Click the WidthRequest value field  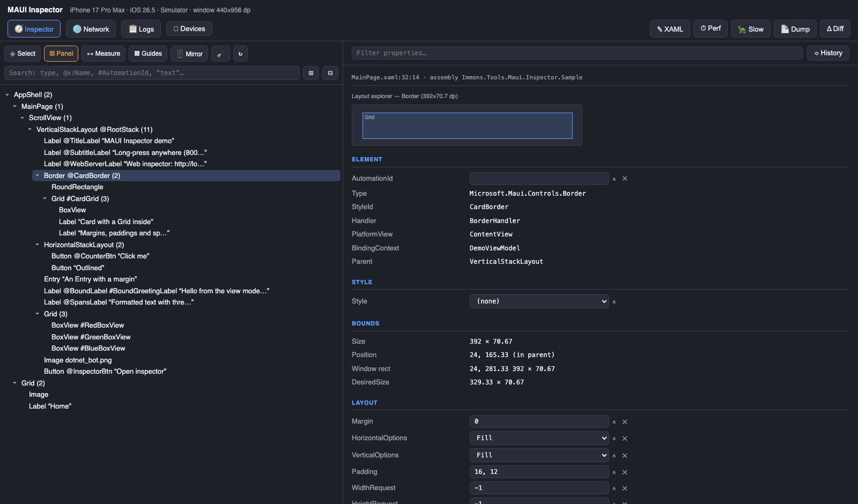pyautogui.click(x=539, y=488)
